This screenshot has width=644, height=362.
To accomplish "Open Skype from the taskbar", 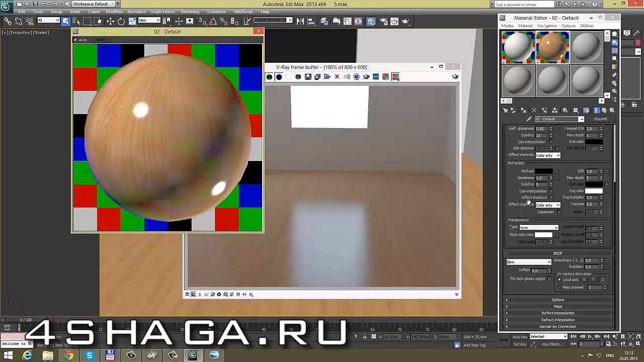I will pyautogui.click(x=90, y=355).
